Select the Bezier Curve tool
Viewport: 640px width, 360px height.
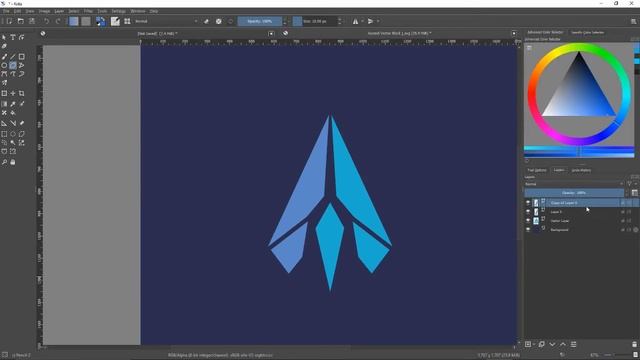tap(4, 74)
